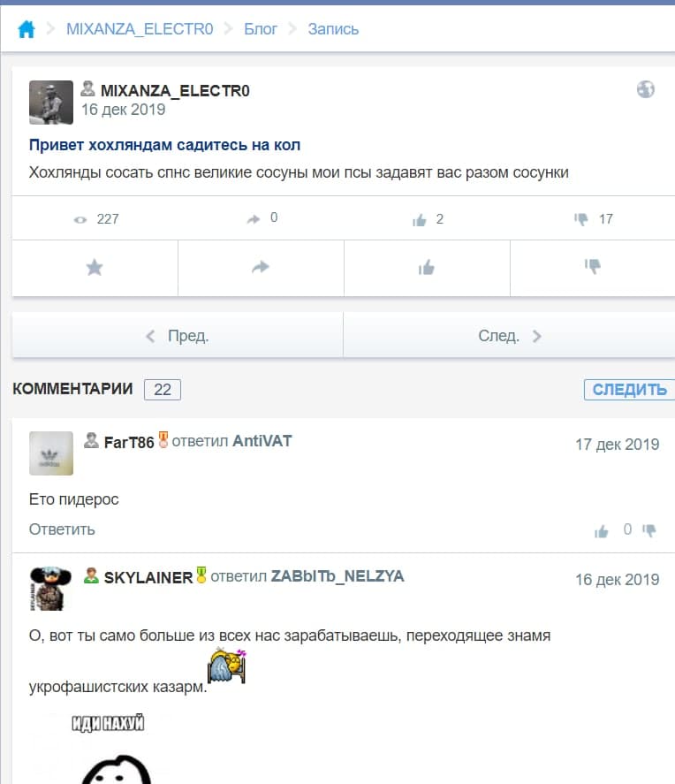Thumbs up FarT86's comment
This screenshot has height=784, width=675.
601,530
